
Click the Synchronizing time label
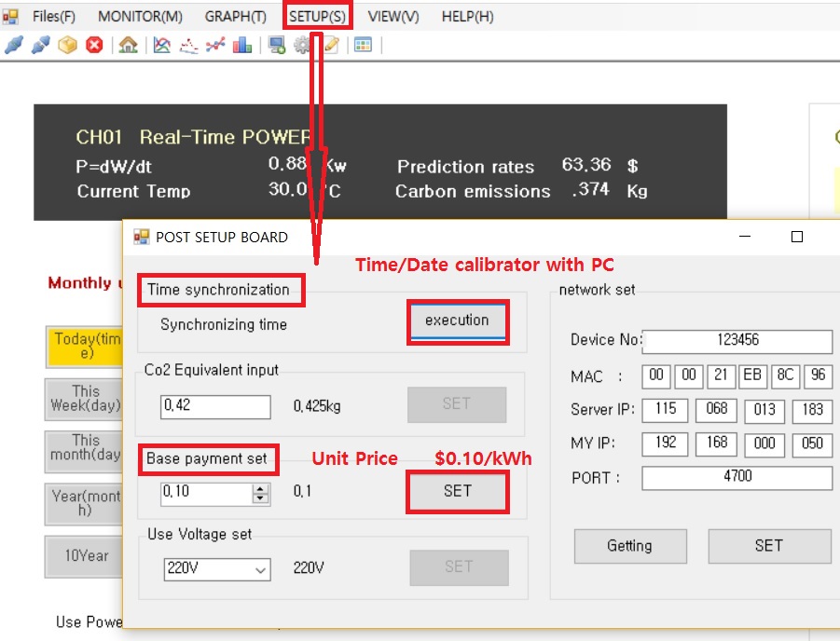[x=224, y=325]
